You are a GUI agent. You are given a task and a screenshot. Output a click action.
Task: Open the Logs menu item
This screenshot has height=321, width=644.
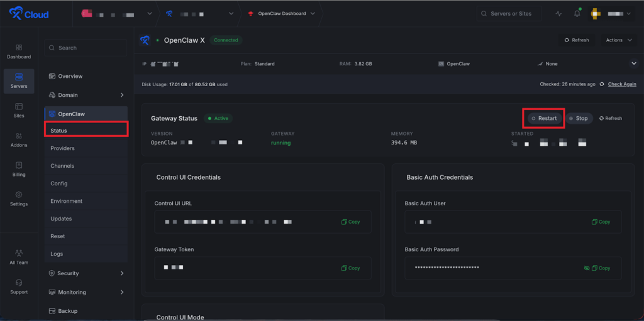(x=57, y=254)
